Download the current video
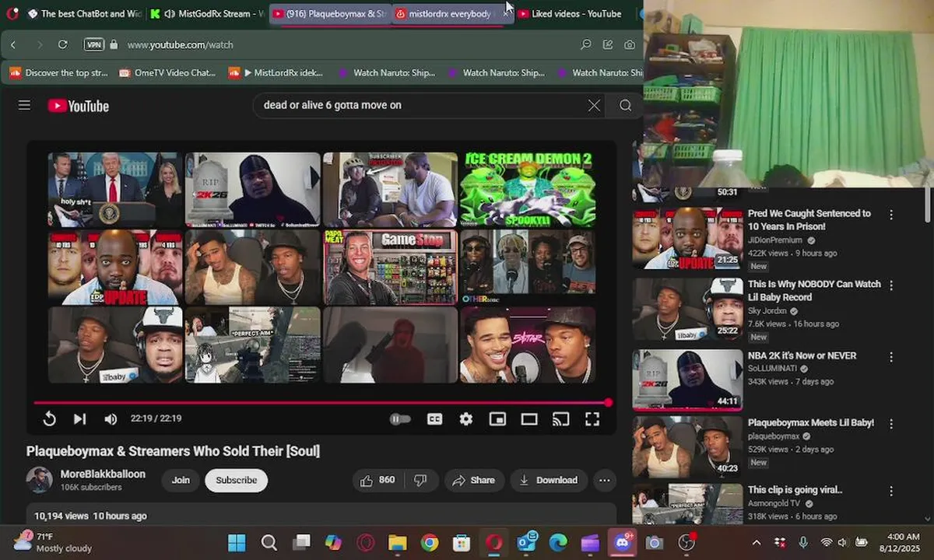934x560 pixels. point(549,480)
